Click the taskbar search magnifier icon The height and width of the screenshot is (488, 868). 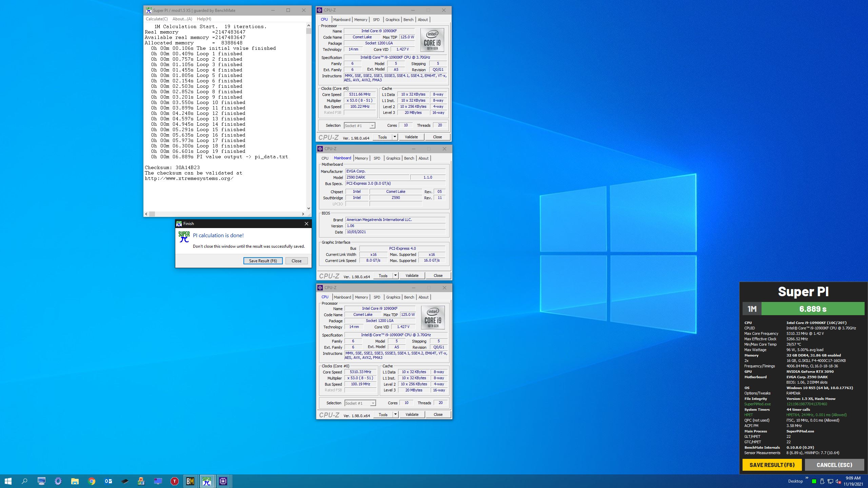(x=24, y=481)
